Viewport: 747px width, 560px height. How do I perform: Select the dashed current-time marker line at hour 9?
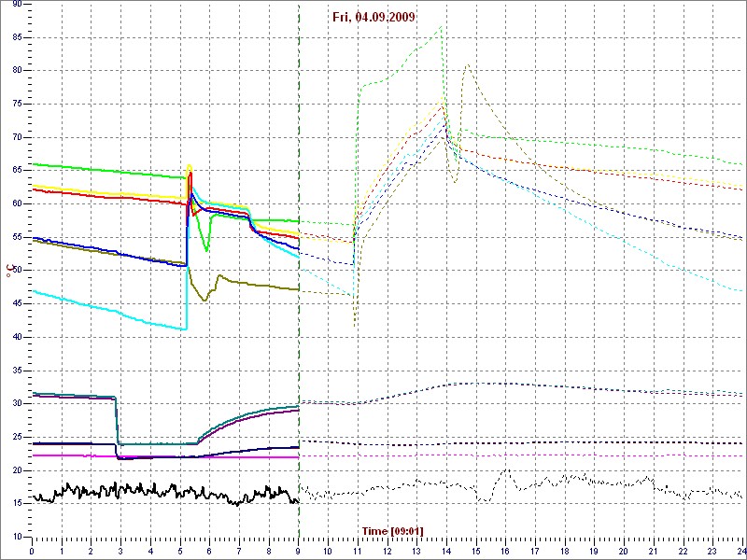(x=299, y=270)
